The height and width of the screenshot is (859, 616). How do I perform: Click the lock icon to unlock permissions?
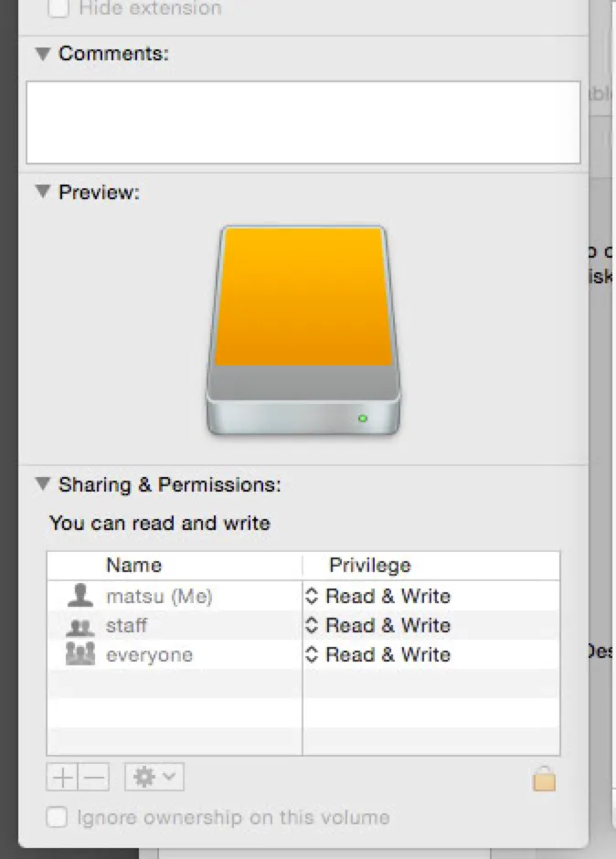point(544,779)
